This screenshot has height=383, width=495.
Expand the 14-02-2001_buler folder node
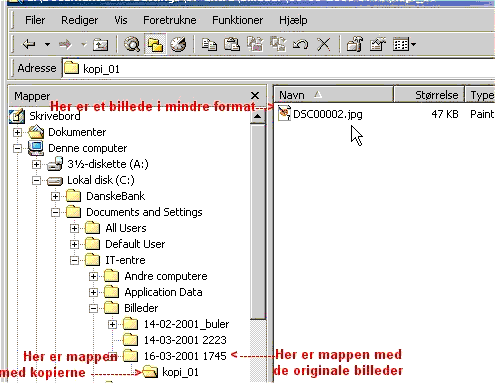tap(112, 324)
